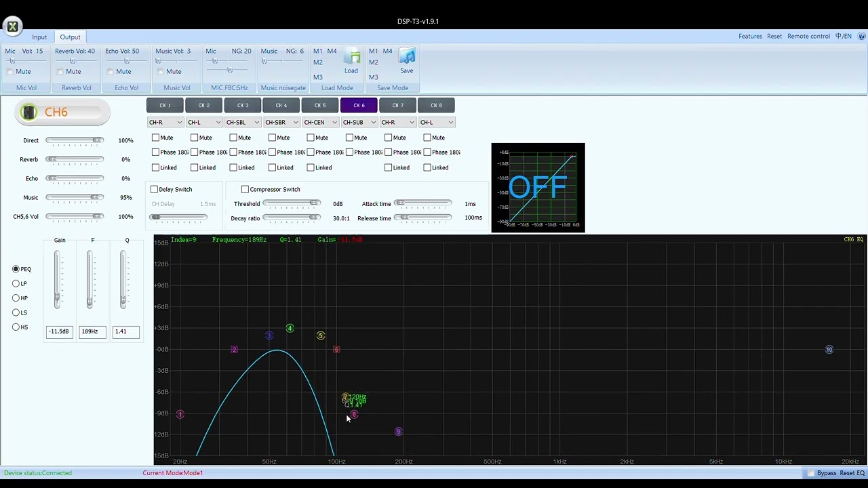Click the green X application logo icon
Image resolution: width=868 pixels, height=488 pixels.
coord(12,27)
